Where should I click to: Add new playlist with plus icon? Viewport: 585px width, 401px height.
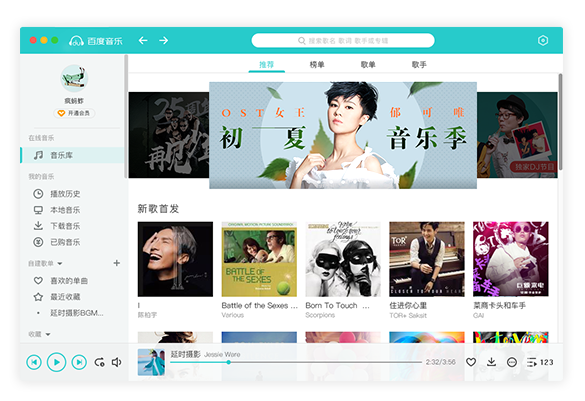[117, 263]
